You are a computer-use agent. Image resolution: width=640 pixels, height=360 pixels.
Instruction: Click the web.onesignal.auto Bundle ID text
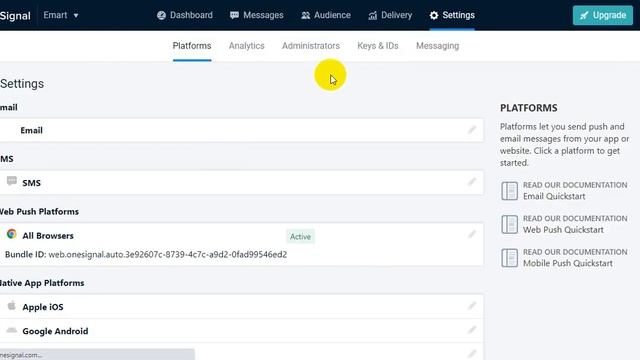coord(167,254)
